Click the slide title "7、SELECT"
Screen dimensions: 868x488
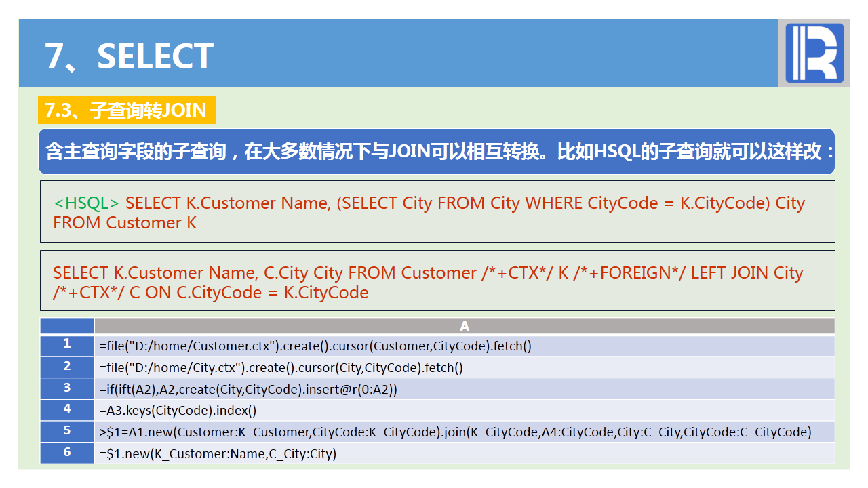click(129, 56)
